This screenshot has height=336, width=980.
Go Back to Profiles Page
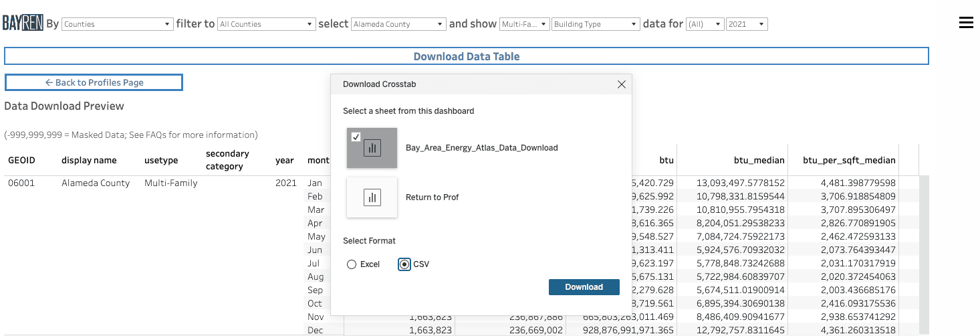click(94, 82)
